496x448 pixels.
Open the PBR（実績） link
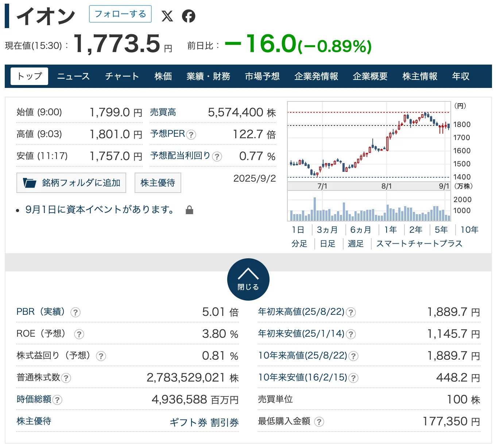[x=41, y=312]
